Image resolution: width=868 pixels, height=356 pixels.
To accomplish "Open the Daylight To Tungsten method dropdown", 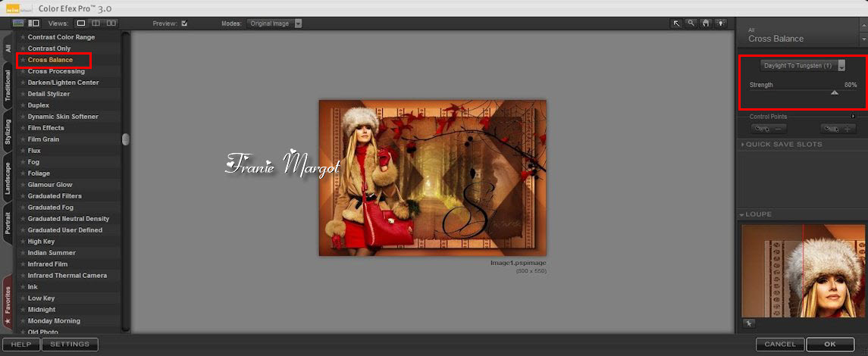I will click(803, 66).
